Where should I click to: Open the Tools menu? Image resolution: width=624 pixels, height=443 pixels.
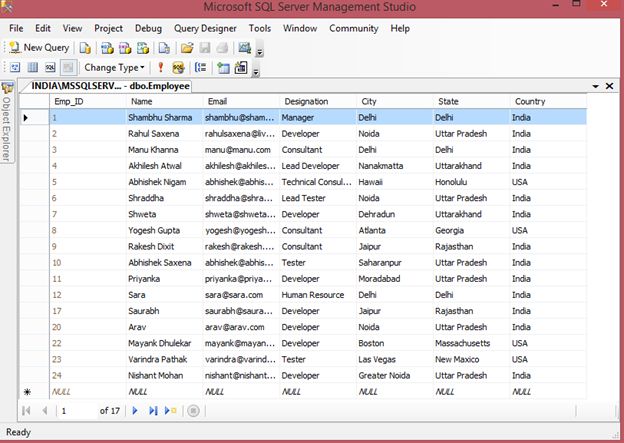coord(260,29)
